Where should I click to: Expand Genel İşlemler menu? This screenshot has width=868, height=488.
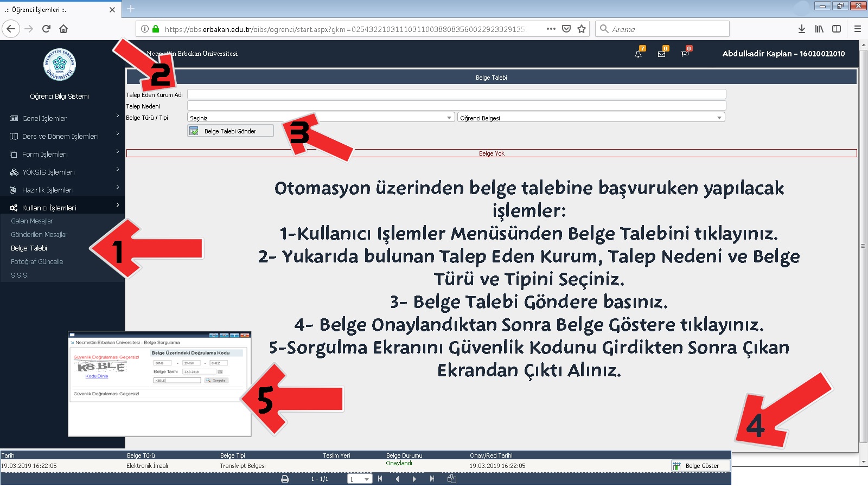pos(62,118)
